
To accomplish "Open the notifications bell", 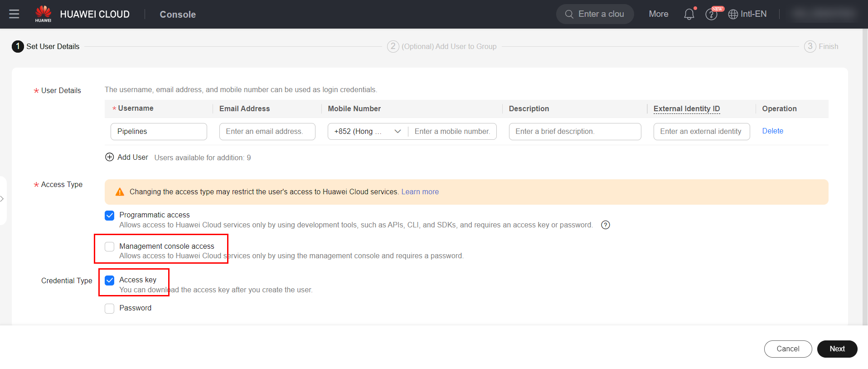I will click(x=689, y=14).
